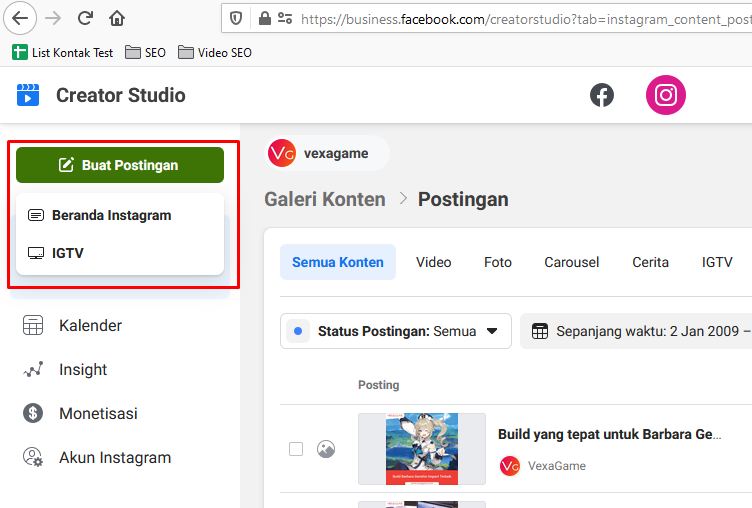The image size is (752, 508).
Task: Open the Barbara build post thumbnail
Action: coord(421,449)
